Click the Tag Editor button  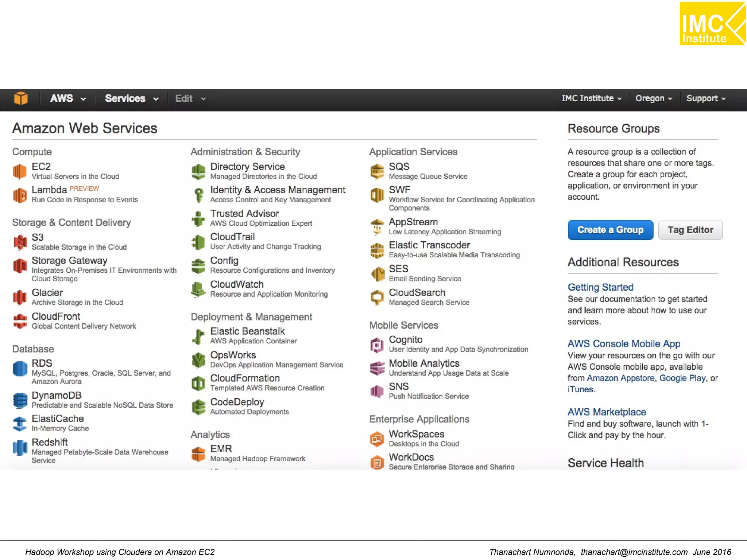tap(690, 230)
